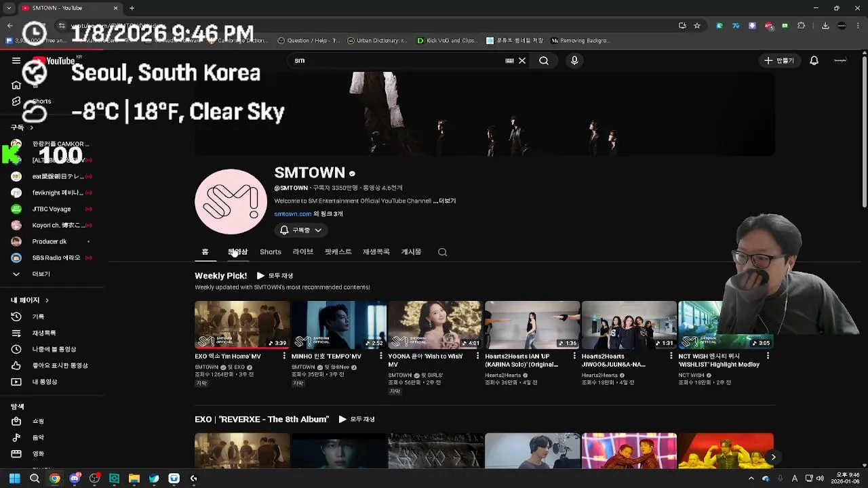Click the 만들기 create button
This screenshot has width=868, height=488.
click(778, 60)
